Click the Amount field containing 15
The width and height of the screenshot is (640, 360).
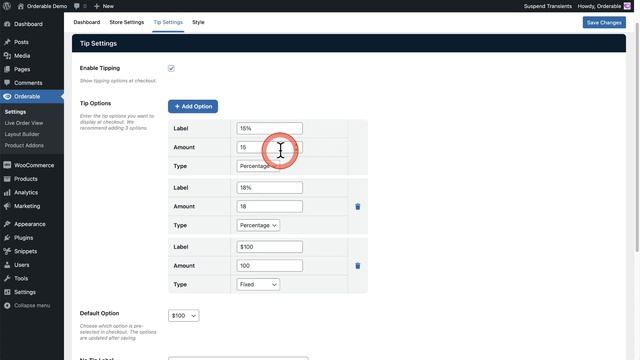click(269, 147)
